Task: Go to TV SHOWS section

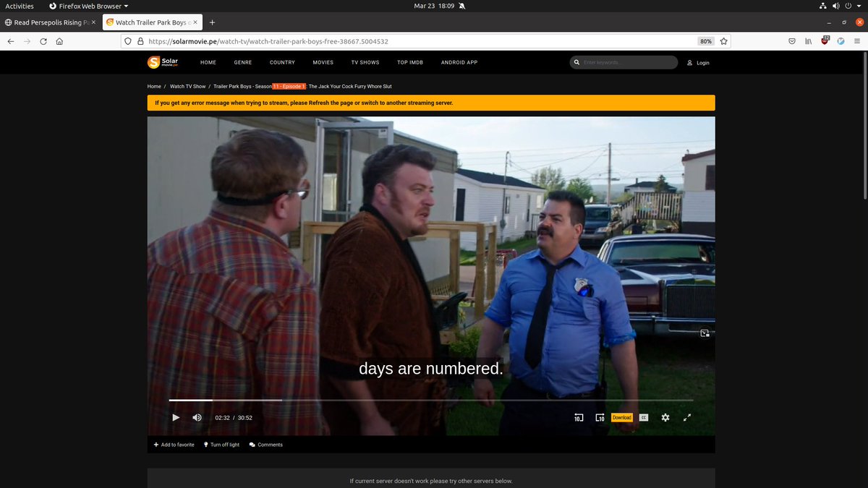Action: coord(365,63)
